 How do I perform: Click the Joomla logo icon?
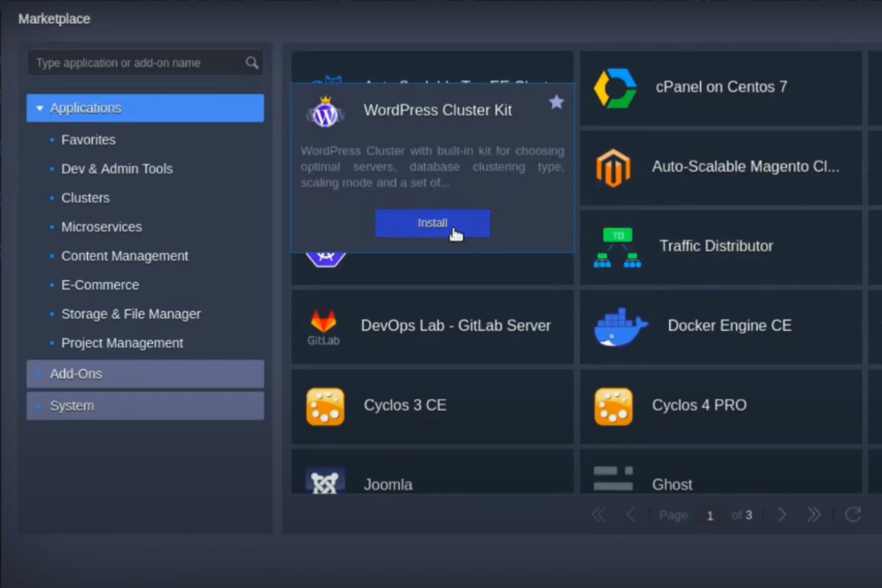325,481
